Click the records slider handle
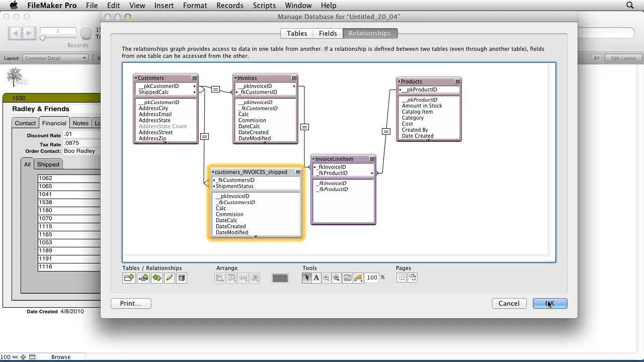 pyautogui.click(x=43, y=38)
